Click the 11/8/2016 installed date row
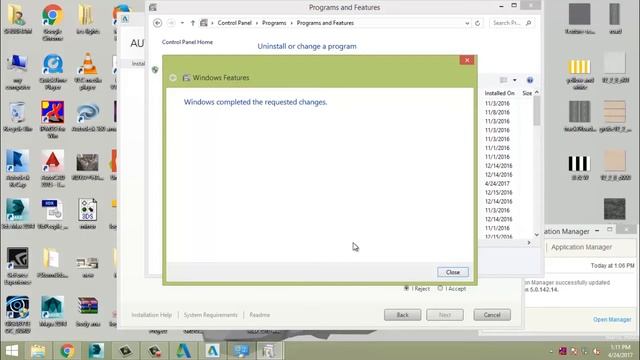This screenshot has width=640, height=360. [x=497, y=112]
